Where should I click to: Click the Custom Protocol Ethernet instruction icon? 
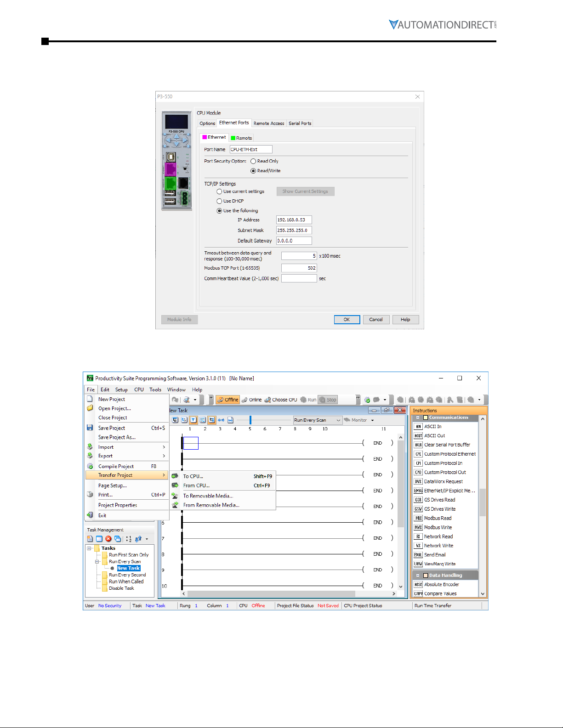[x=418, y=454]
